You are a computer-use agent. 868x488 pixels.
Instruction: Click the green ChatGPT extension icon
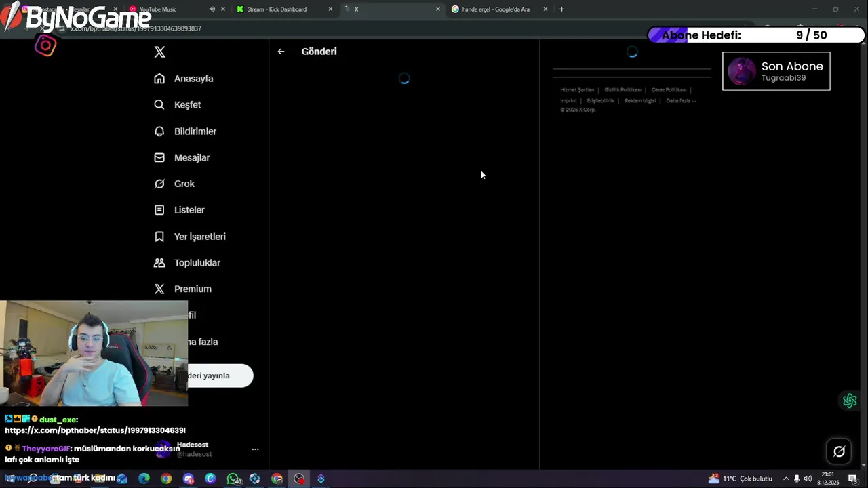click(x=850, y=401)
